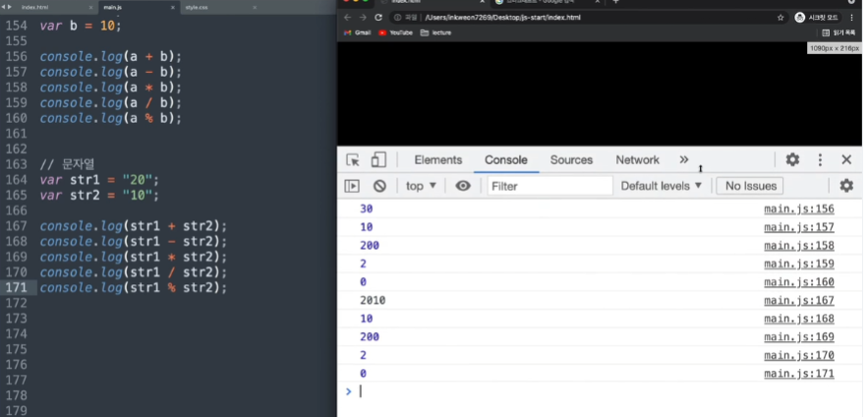Open the Default levels dropdown

tap(661, 186)
